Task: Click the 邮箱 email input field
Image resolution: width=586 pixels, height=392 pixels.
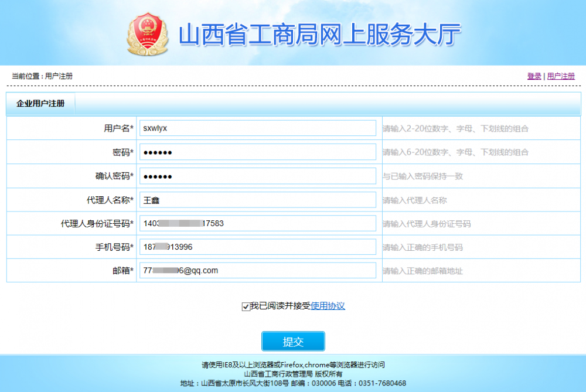Action: coord(257,270)
